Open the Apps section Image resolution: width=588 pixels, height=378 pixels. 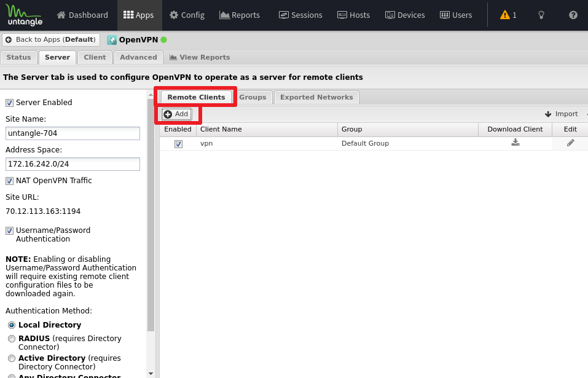coord(139,15)
